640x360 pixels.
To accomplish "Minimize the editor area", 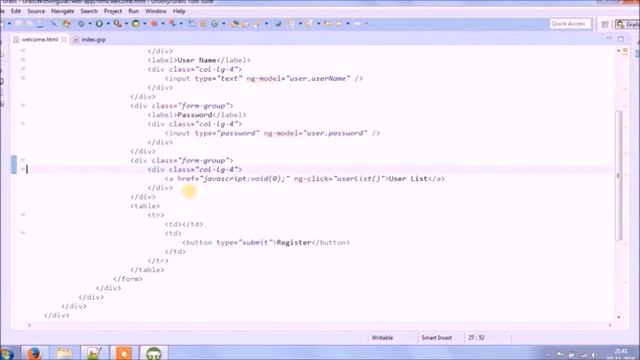I will pos(609,38).
